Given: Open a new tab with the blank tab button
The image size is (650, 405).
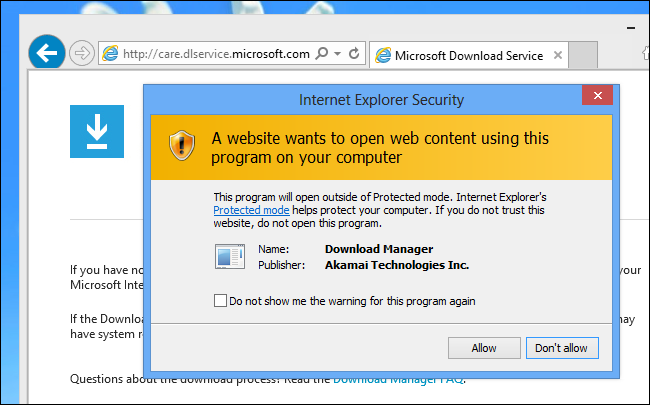Looking at the screenshot, I should 582,55.
